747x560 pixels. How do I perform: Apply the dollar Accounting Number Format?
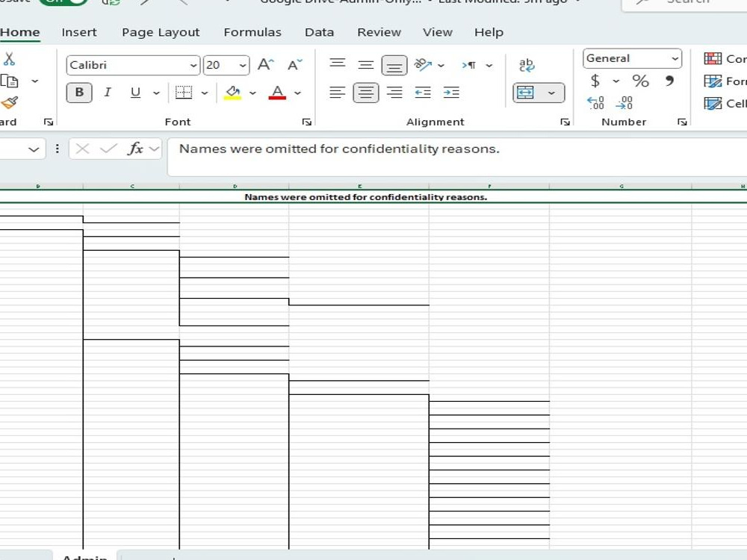point(595,81)
